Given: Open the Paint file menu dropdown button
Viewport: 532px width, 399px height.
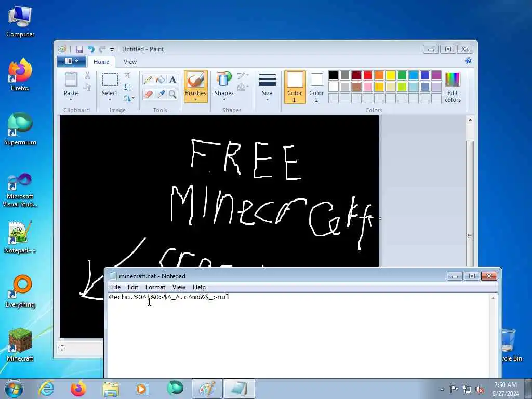Looking at the screenshot, I should (71, 61).
